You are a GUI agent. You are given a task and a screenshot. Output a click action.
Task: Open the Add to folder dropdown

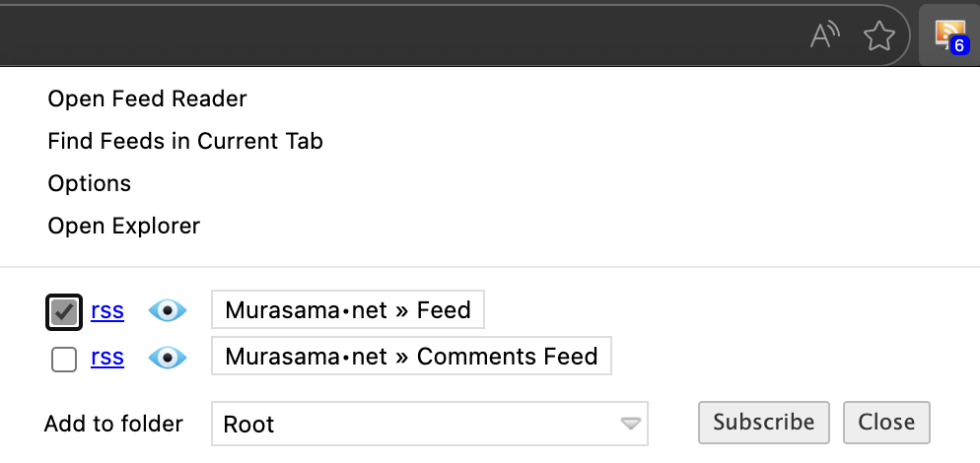pos(429,425)
